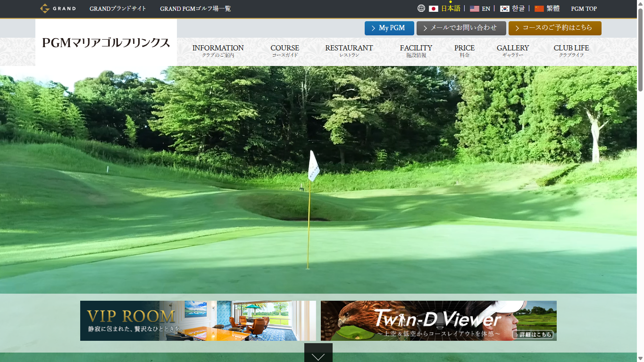
Task: Click the コースのご予約はこちら button
Action: 555,28
